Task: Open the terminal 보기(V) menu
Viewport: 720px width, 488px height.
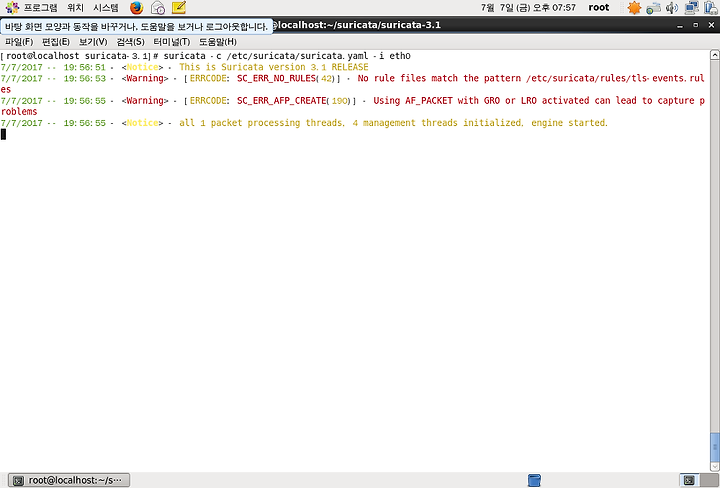Action: (93, 42)
